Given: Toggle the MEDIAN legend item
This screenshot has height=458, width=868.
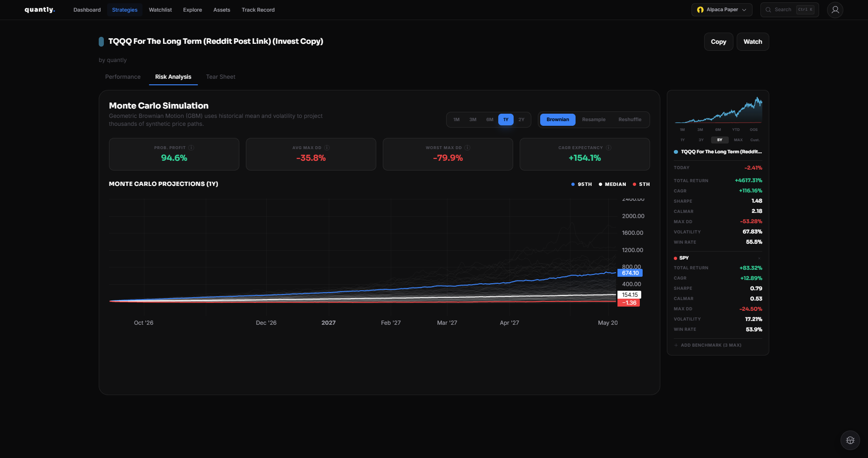Looking at the screenshot, I should click(612, 185).
